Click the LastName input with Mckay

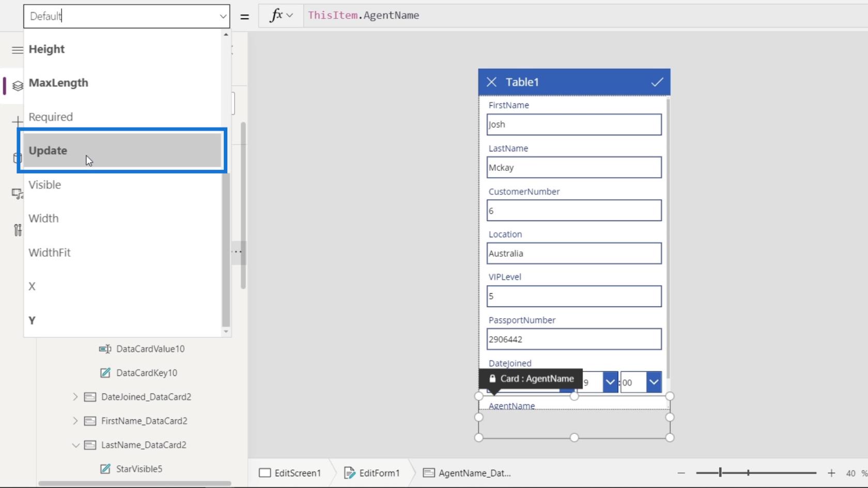coord(574,167)
